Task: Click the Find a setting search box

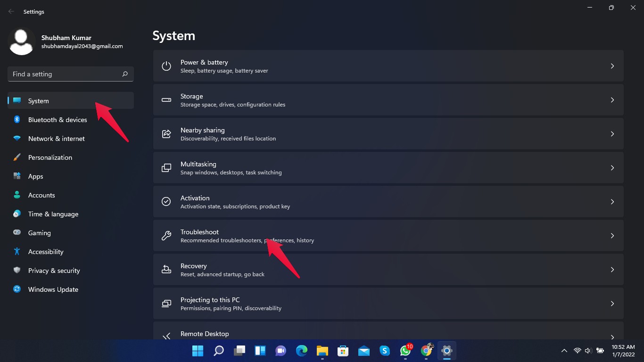Action: tap(70, 74)
